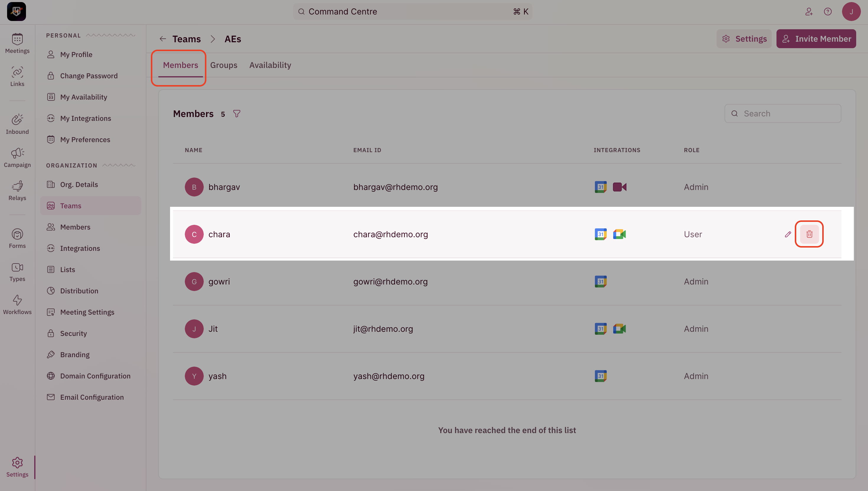868x491 pixels.
Task: Open the J user avatar menu
Action: [851, 12]
